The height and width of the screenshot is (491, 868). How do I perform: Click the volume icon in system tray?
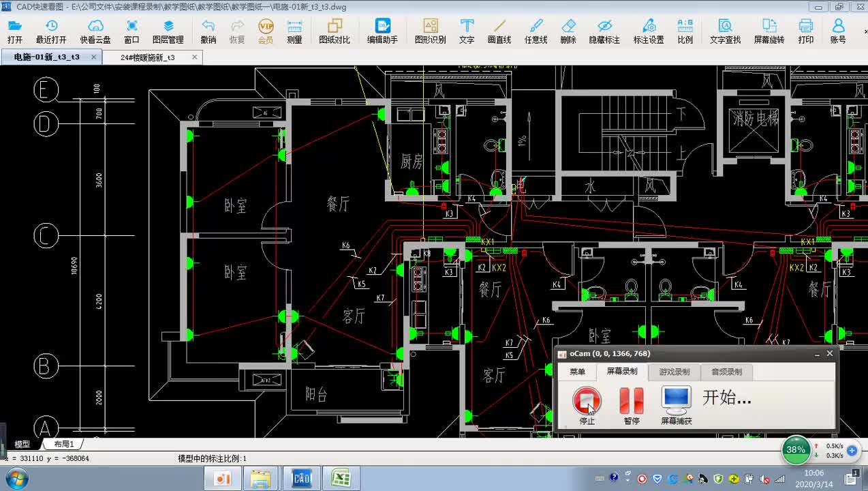(764, 479)
